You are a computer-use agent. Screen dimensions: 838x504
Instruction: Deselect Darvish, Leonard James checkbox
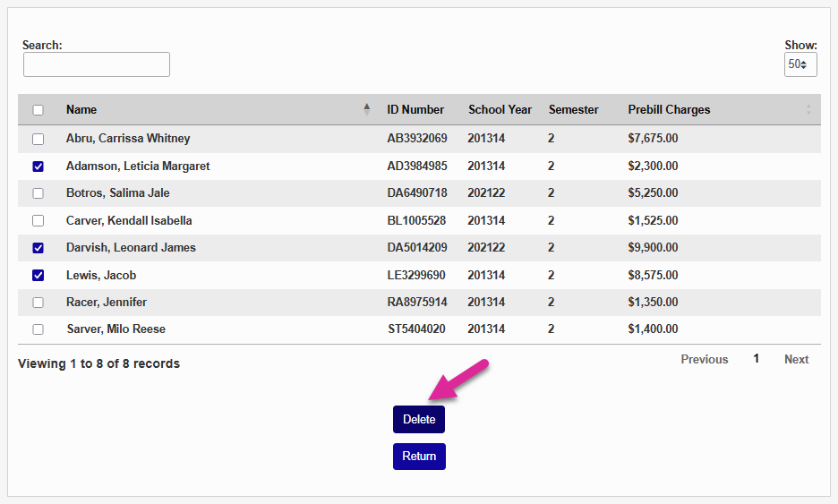[38, 248]
